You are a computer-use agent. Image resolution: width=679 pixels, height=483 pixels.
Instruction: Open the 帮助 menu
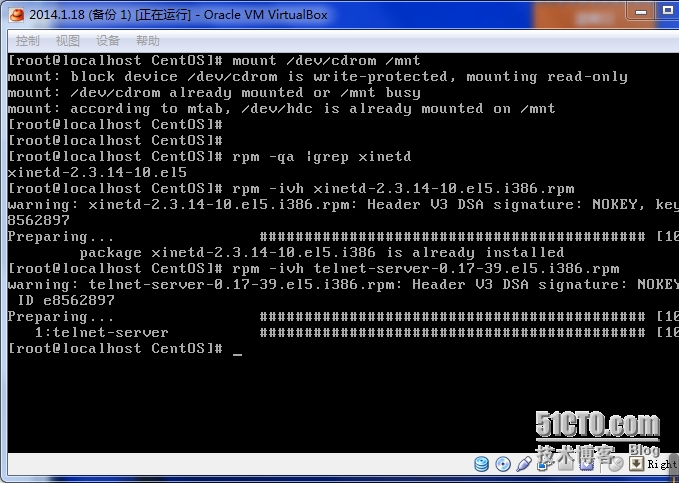(148, 41)
